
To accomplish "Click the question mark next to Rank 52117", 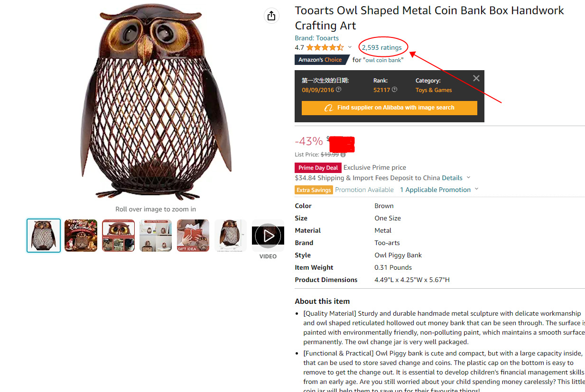I will point(394,90).
